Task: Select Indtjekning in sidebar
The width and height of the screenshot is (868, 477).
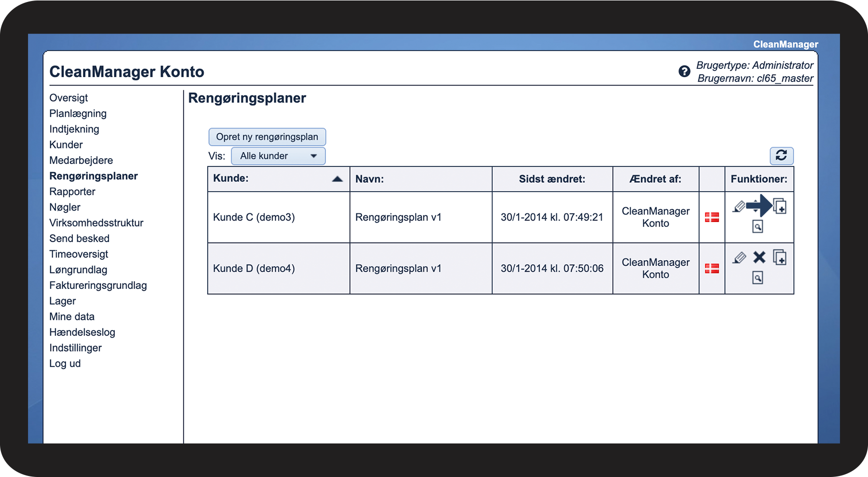Action: (x=74, y=129)
